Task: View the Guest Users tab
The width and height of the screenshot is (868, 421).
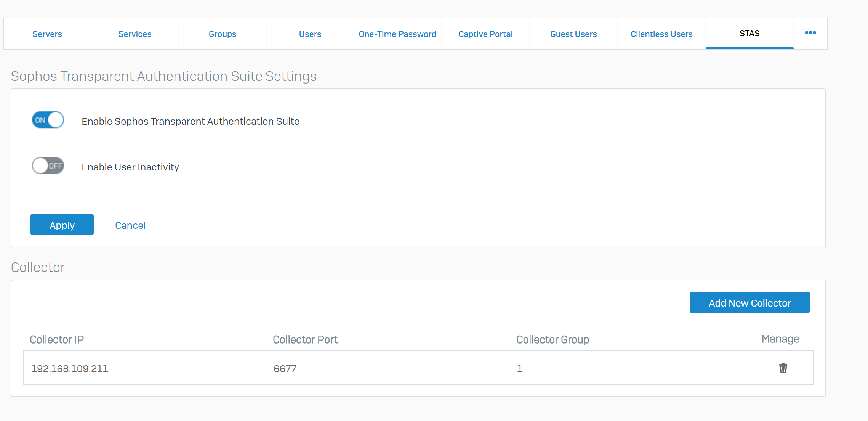Action: (x=573, y=34)
